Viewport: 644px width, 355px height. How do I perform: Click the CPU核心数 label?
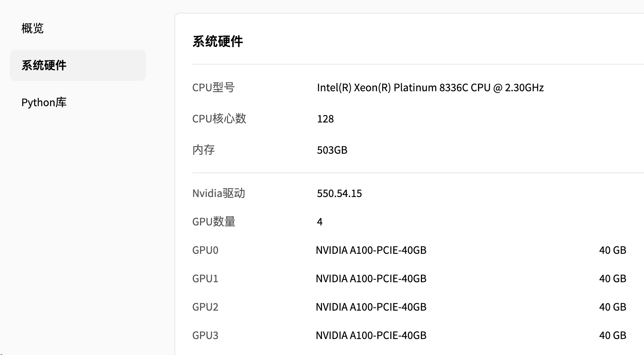point(219,119)
